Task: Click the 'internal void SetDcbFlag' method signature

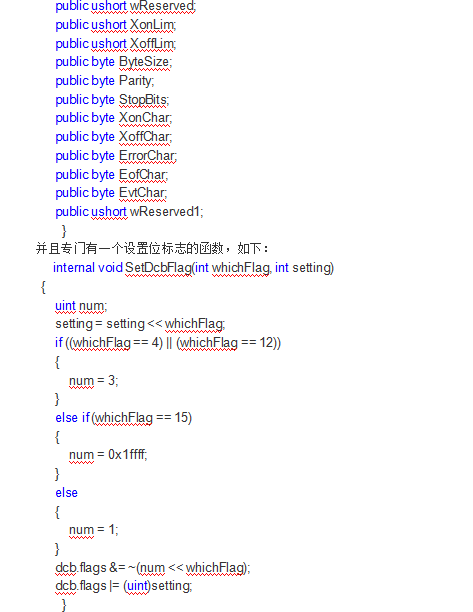Action: point(194,268)
